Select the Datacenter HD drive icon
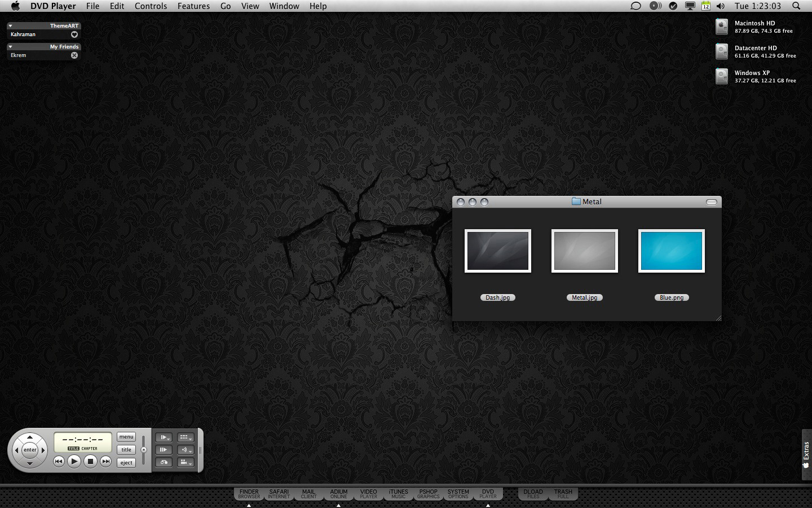The height and width of the screenshot is (508, 812). [722, 51]
